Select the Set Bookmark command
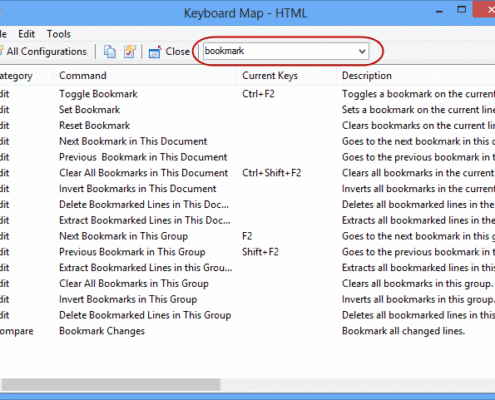Viewport: 495px width, 400px height. pyautogui.click(x=89, y=110)
